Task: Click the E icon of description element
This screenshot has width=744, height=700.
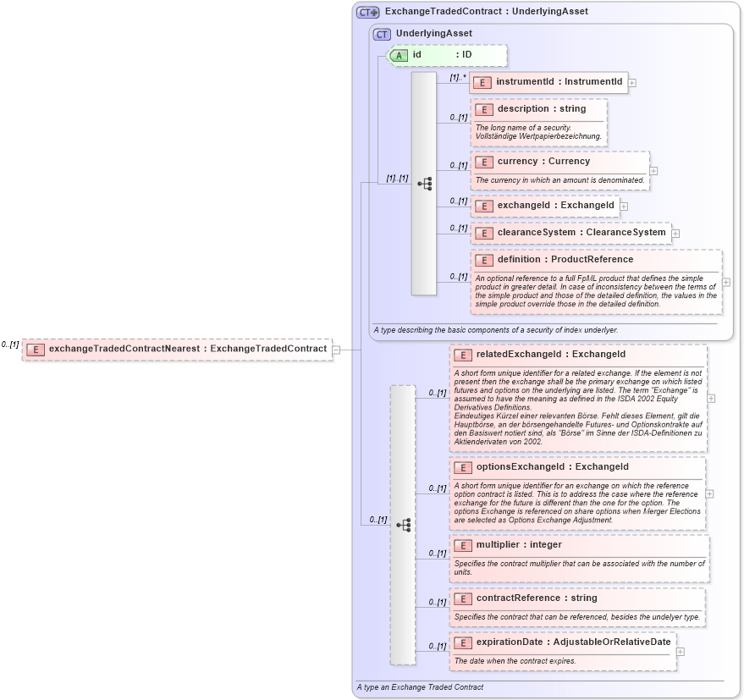Action: pyautogui.click(x=484, y=110)
